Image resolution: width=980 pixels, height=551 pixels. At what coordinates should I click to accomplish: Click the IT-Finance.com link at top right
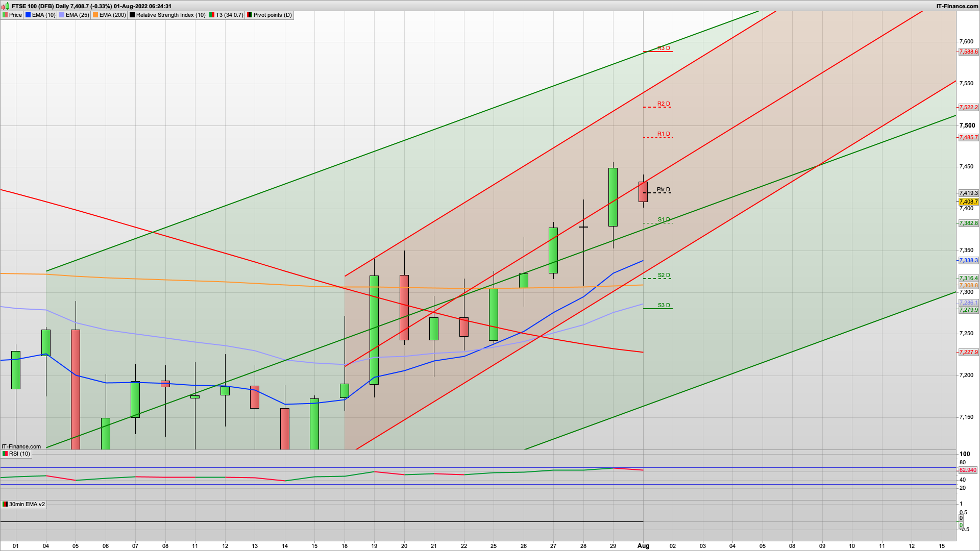click(x=957, y=6)
